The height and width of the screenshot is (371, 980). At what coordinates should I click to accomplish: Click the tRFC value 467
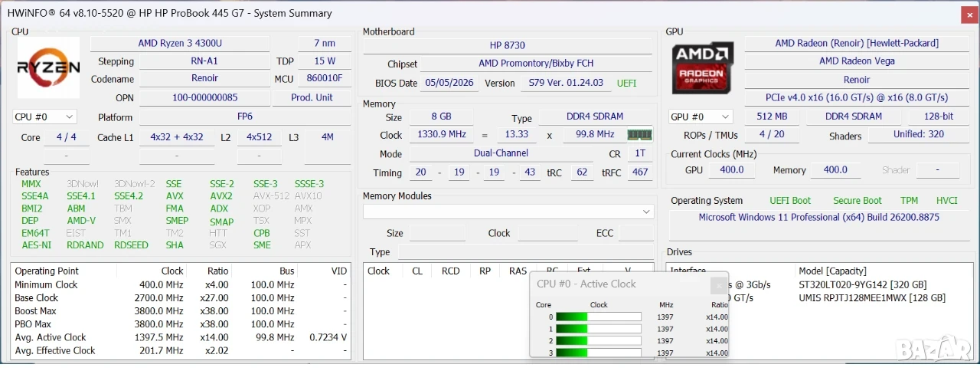pos(639,172)
